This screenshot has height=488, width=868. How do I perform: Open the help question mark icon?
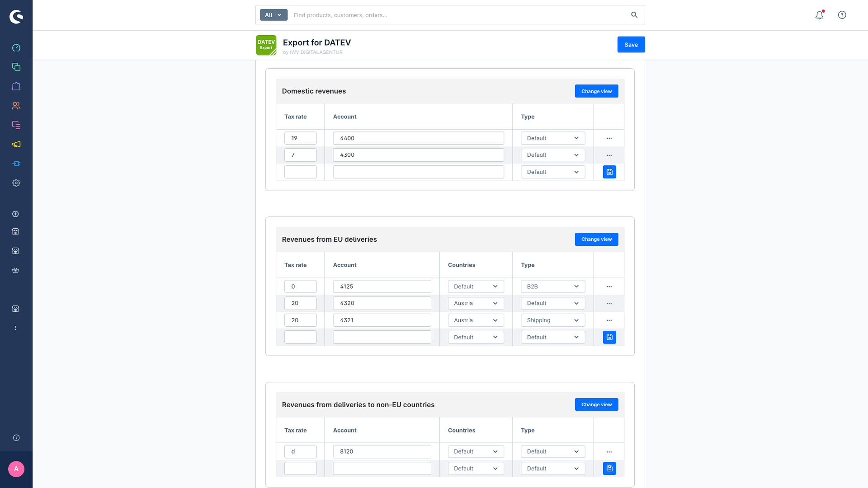coord(842,15)
